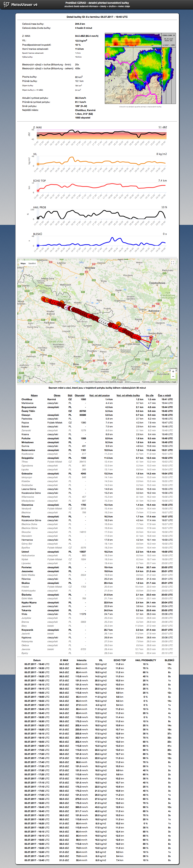This screenshot has height=868, width=193.
Task: Open the Podmínky použití link on the map
Action: (x=149, y=382)
